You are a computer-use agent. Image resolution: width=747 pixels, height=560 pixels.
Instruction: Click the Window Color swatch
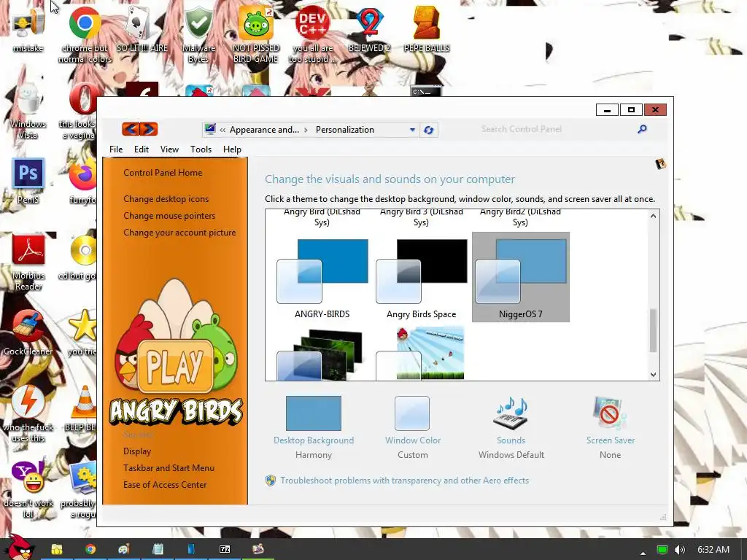[412, 413]
